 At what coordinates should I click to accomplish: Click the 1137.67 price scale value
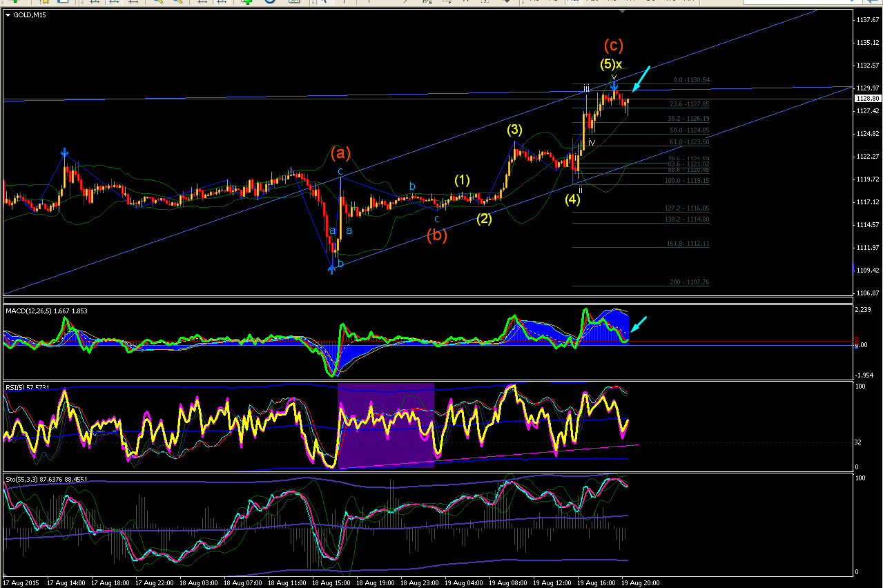click(866, 20)
